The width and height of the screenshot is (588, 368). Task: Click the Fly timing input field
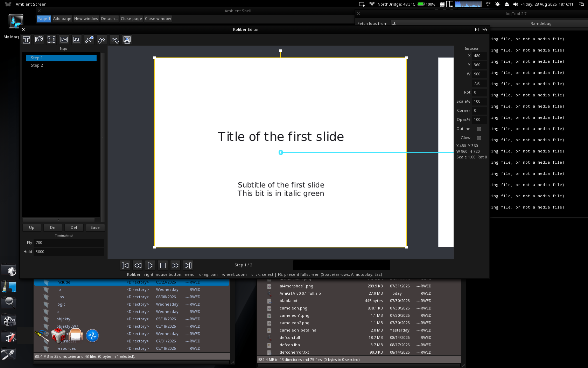click(x=69, y=243)
